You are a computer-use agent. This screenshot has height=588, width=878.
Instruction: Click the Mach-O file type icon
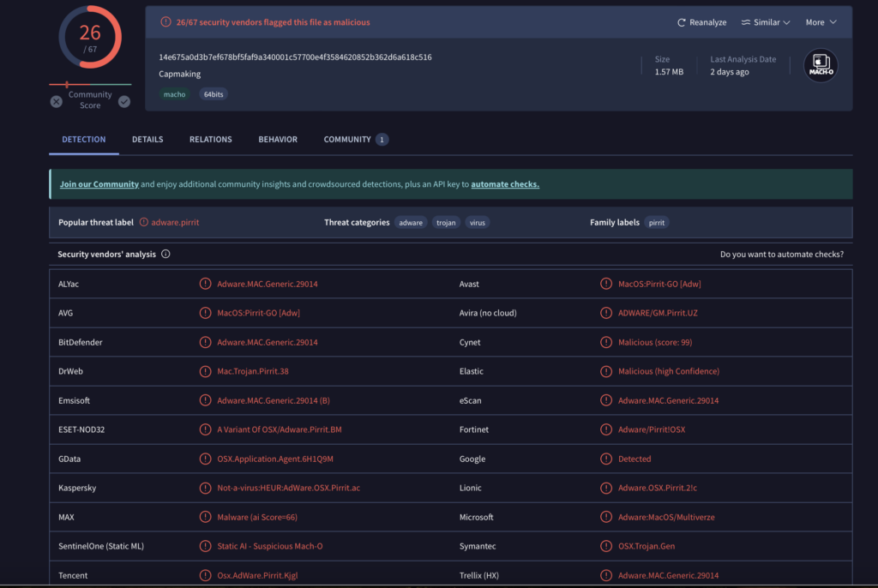[x=821, y=65]
